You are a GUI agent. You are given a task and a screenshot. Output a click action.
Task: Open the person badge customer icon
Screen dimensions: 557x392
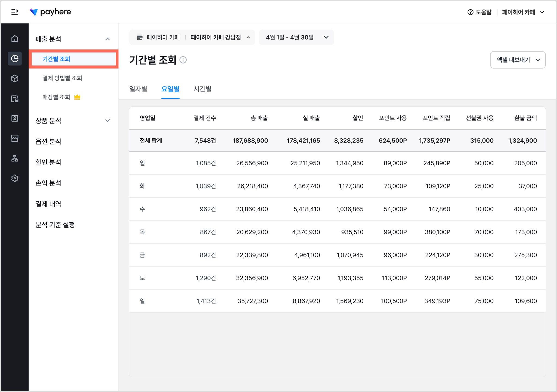point(15,119)
